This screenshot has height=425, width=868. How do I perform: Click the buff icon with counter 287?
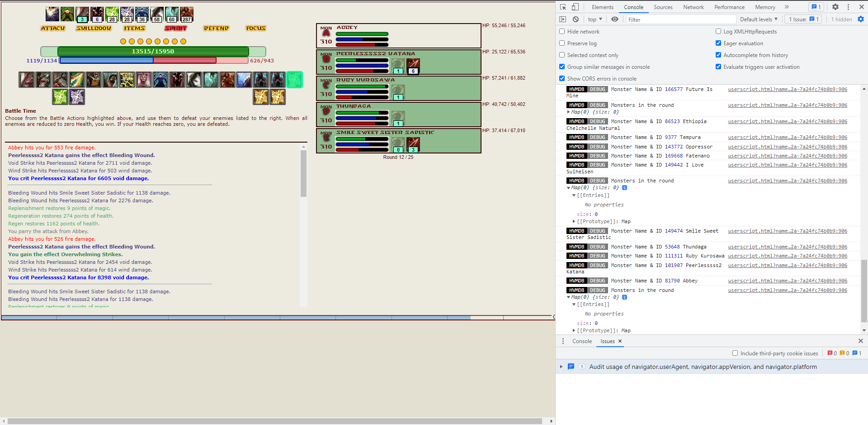coord(187,14)
